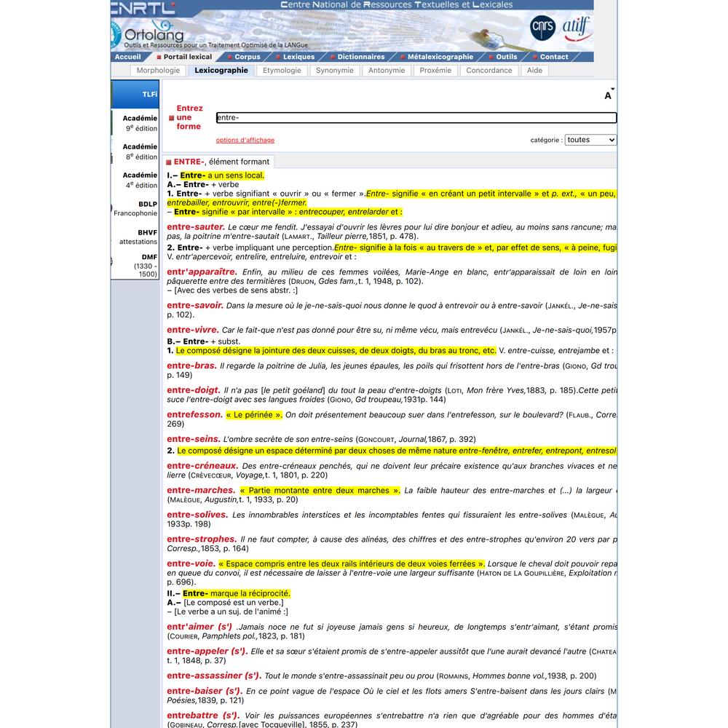Switch to the Morphologie tab
The image size is (728, 728).
tap(158, 70)
